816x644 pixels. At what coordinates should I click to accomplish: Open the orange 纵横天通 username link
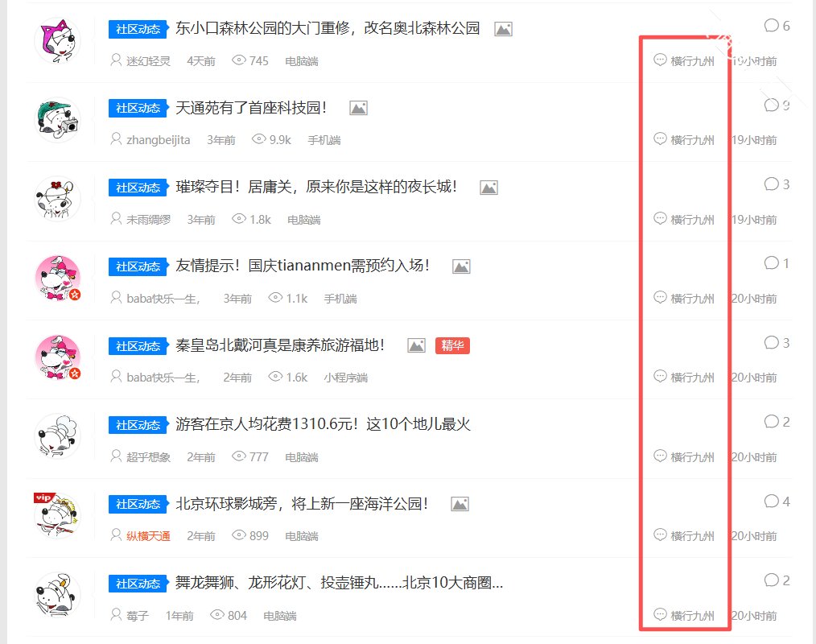click(x=148, y=536)
